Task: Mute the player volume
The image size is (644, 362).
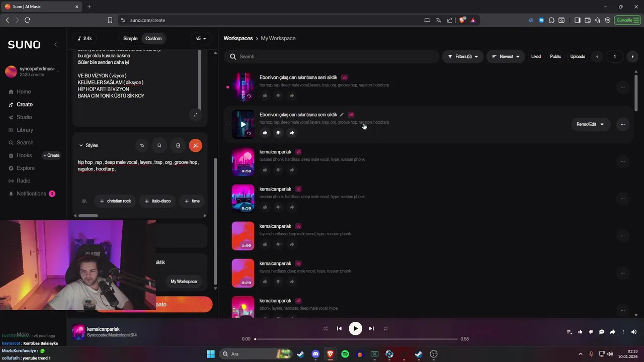Action: (634, 332)
